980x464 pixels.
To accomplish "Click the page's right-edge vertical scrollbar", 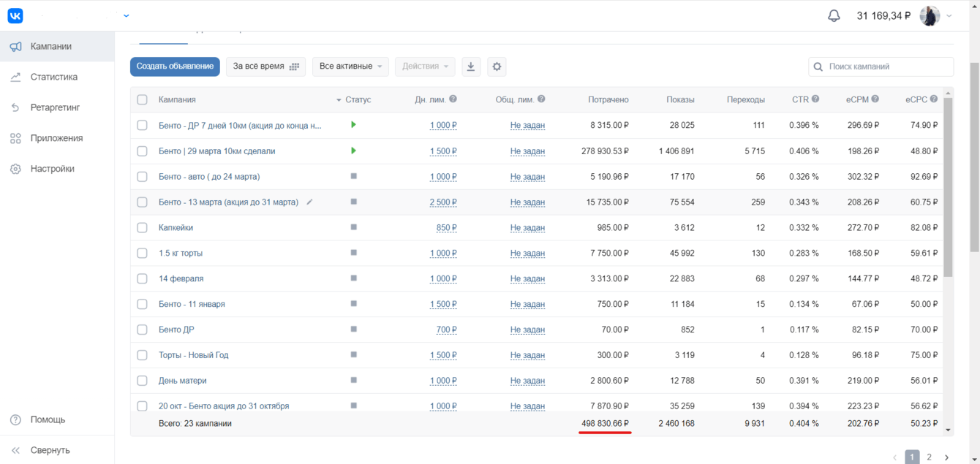I will point(975,157).
